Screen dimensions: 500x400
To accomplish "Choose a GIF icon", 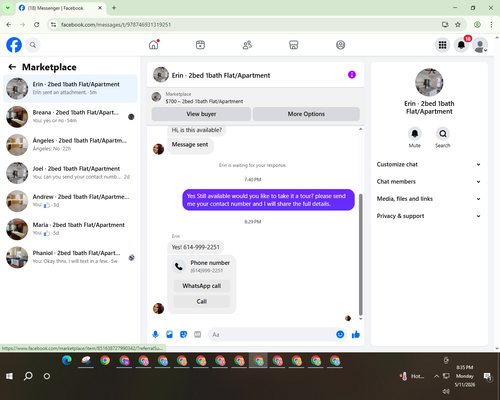I will (198, 334).
